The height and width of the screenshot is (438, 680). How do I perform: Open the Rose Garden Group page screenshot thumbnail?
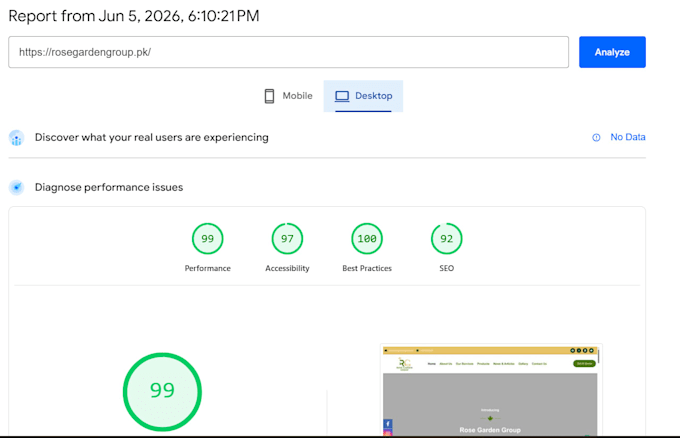pyautogui.click(x=491, y=390)
